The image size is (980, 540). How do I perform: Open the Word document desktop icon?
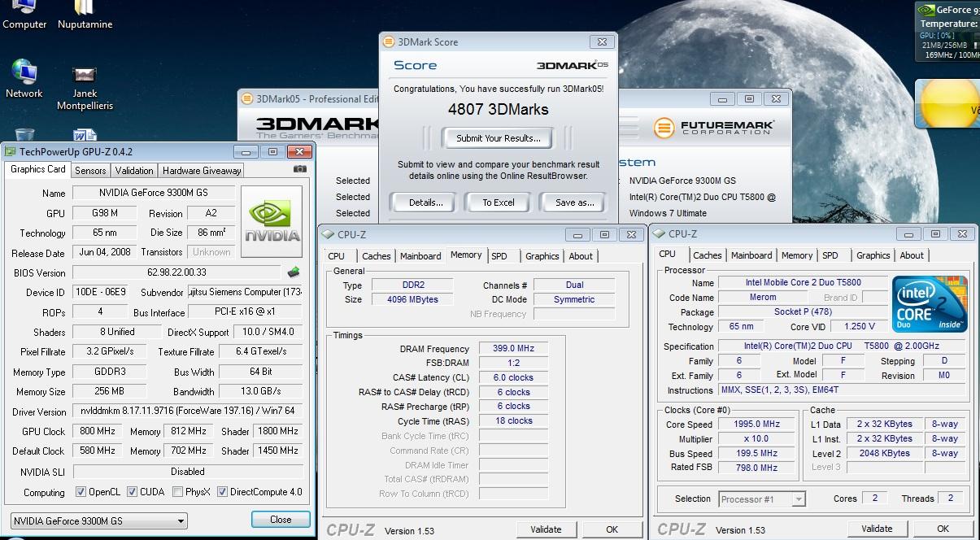point(85,135)
